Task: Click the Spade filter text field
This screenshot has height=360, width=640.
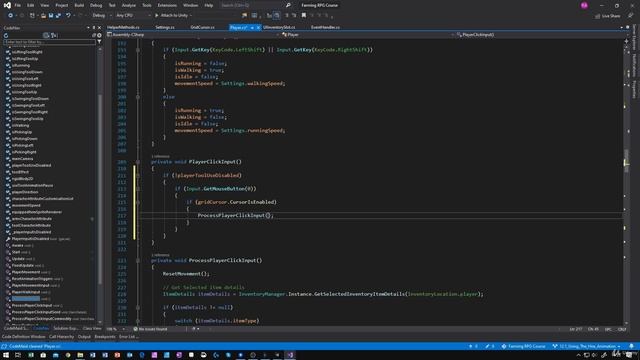Action: pyautogui.click(x=49, y=42)
